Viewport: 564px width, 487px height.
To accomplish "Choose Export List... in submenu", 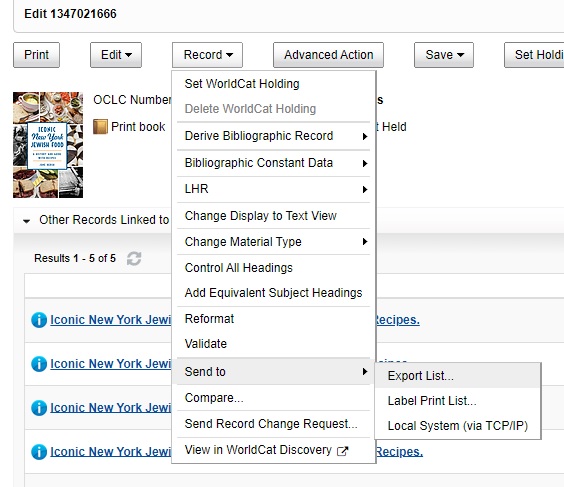I will (458, 376).
